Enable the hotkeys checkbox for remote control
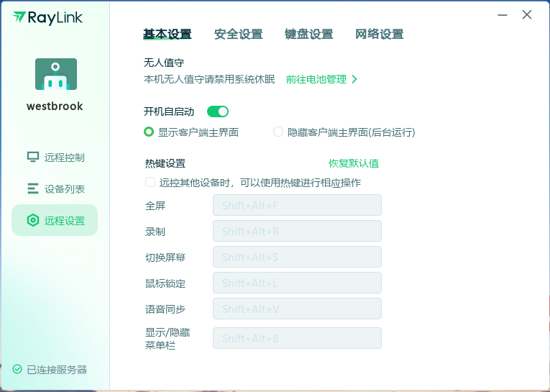This screenshot has width=550, height=392. pos(150,182)
